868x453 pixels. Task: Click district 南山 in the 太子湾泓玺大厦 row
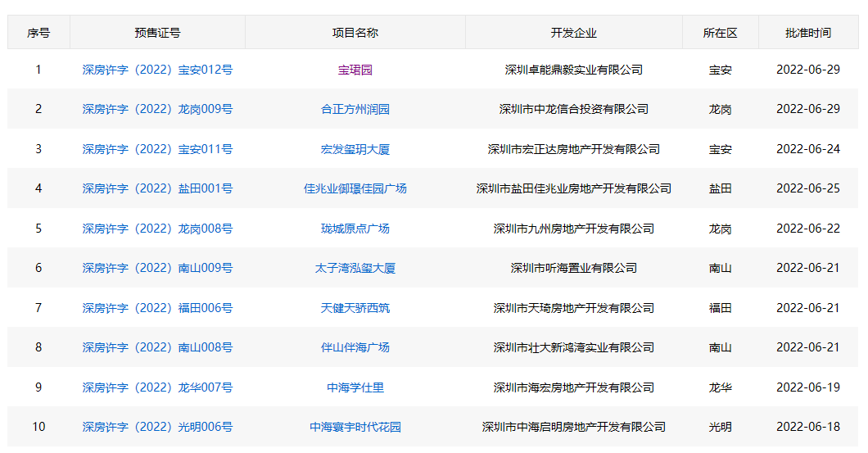pyautogui.click(x=721, y=268)
